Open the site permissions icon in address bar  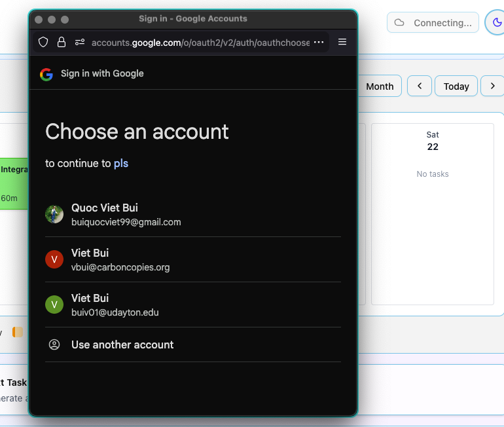pos(80,42)
